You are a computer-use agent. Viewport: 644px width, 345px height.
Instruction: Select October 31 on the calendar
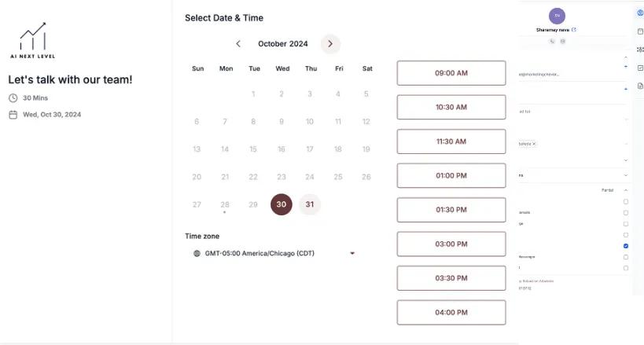pyautogui.click(x=310, y=204)
